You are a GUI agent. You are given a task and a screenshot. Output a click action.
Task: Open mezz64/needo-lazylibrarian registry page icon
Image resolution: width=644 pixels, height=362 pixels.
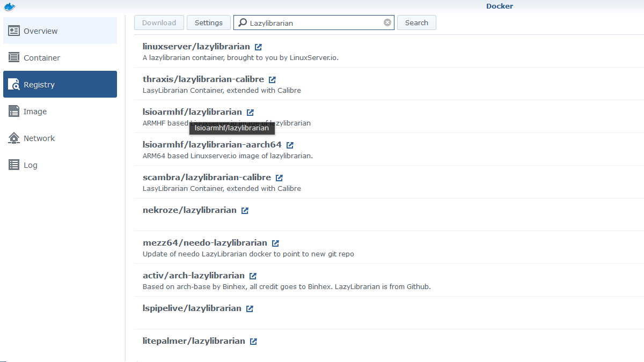[x=275, y=243]
